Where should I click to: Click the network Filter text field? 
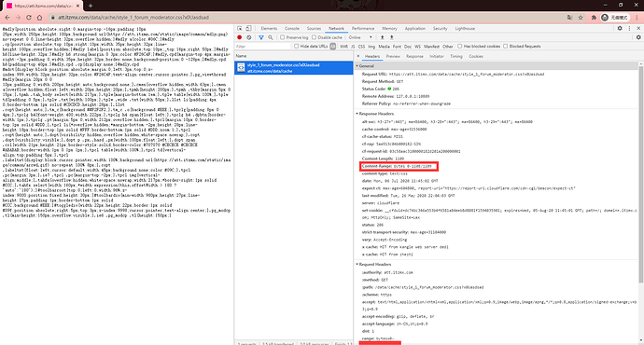tap(263, 47)
